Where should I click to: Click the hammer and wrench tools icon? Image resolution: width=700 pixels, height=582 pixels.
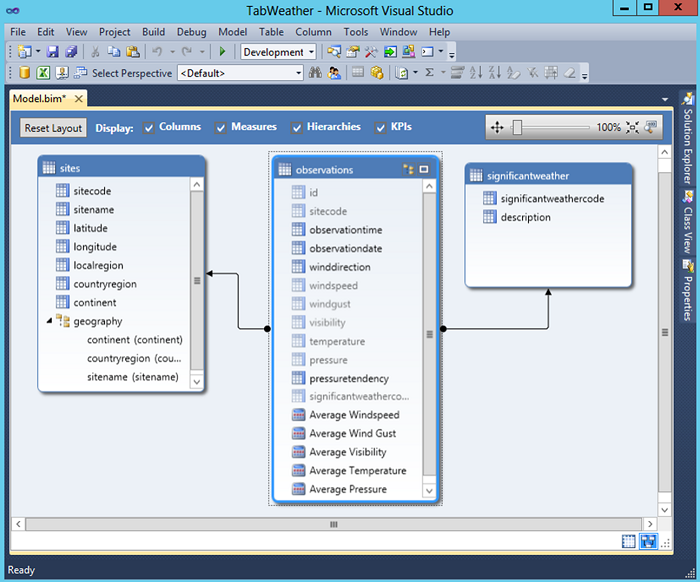371,52
